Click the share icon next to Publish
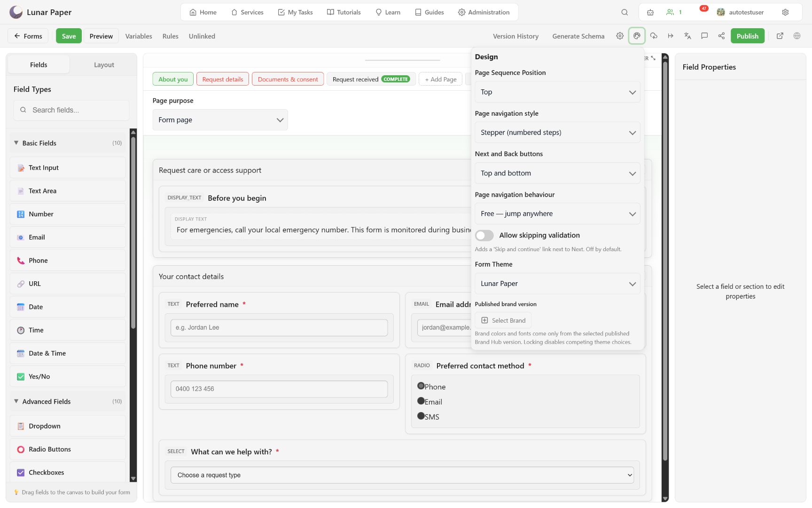The width and height of the screenshot is (812, 508). tap(721, 36)
